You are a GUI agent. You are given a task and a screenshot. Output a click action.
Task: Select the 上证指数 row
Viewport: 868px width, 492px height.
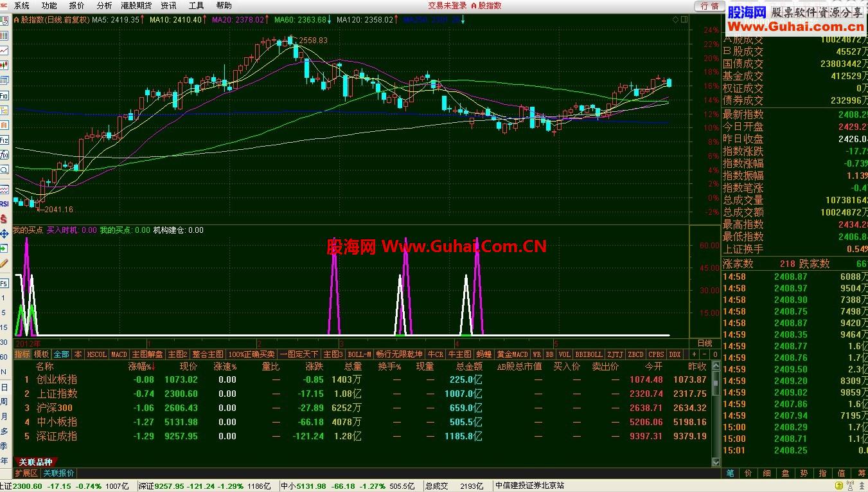coord(362,394)
